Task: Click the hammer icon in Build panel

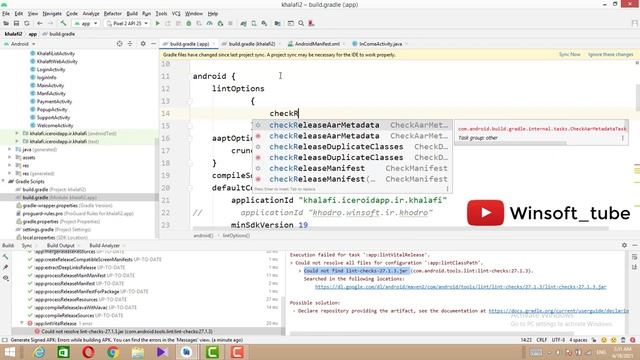Action: pyautogui.click(x=6, y=257)
